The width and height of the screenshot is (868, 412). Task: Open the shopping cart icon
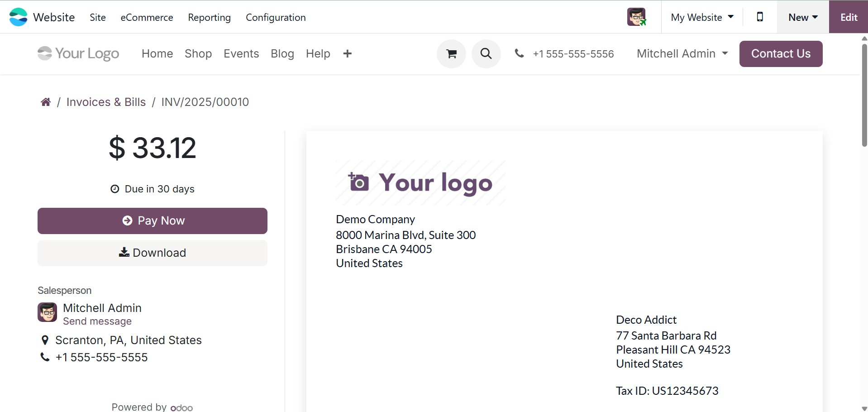point(451,54)
